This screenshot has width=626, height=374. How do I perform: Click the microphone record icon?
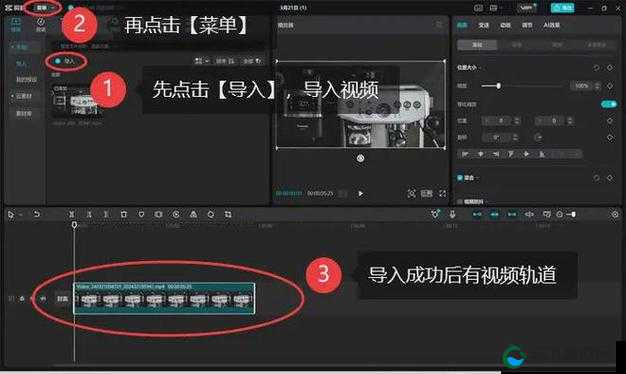(452, 214)
